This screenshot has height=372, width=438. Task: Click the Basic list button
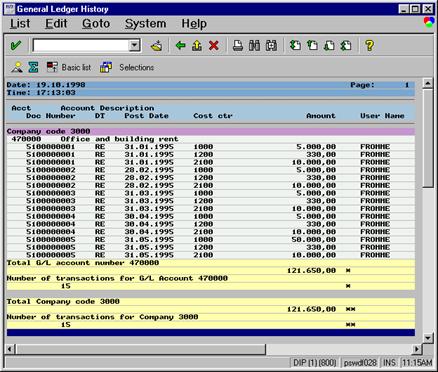click(x=69, y=67)
